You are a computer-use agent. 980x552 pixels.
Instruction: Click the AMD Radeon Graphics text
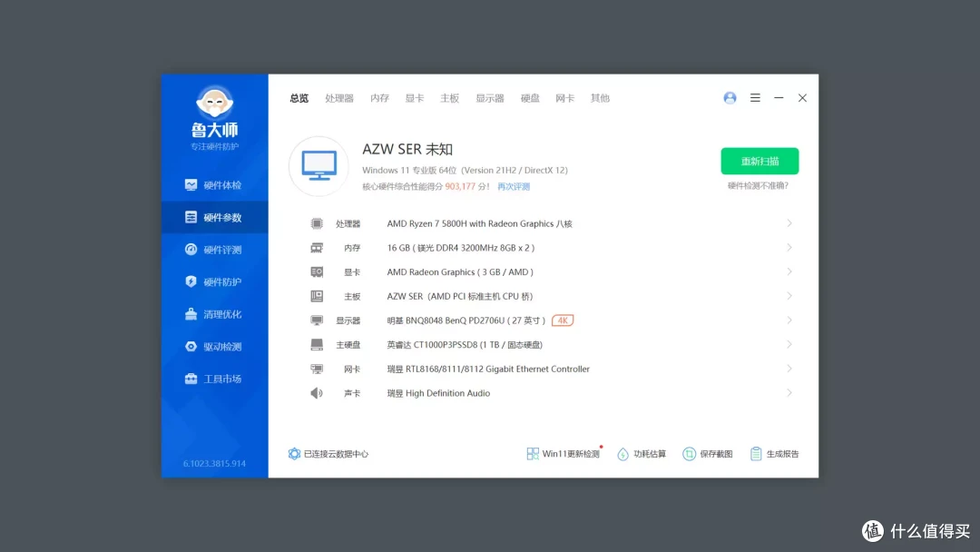pos(460,272)
